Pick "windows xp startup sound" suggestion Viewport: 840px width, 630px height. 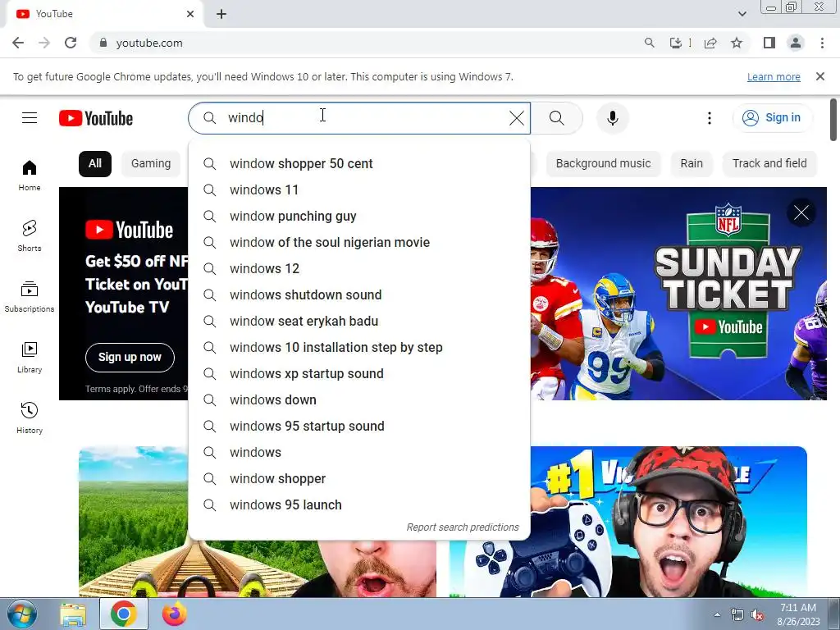(x=359, y=373)
